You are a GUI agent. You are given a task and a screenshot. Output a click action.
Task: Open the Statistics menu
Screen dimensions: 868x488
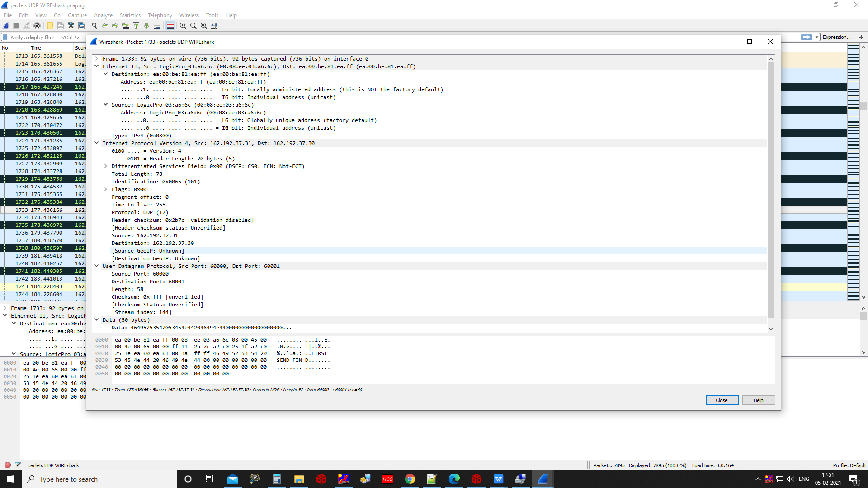(130, 15)
